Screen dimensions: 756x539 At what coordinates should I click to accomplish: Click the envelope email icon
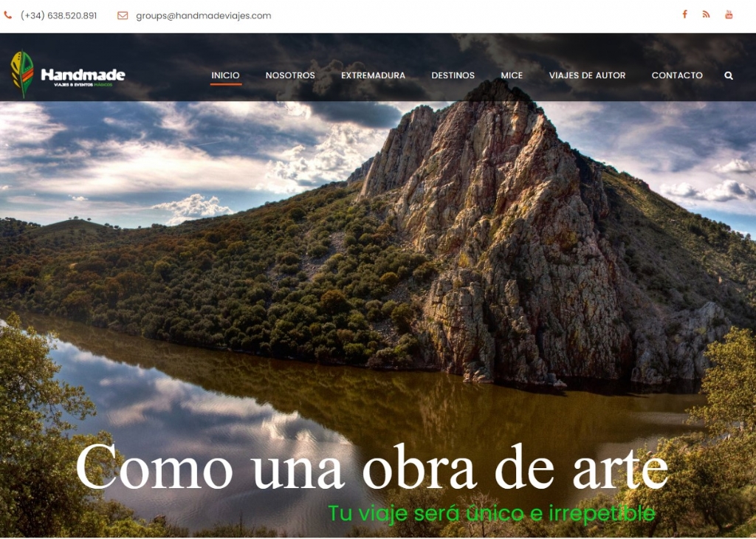(x=123, y=16)
